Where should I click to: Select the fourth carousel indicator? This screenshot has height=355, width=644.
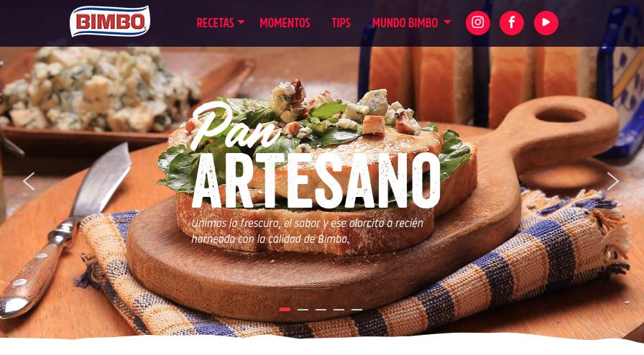[x=339, y=310]
